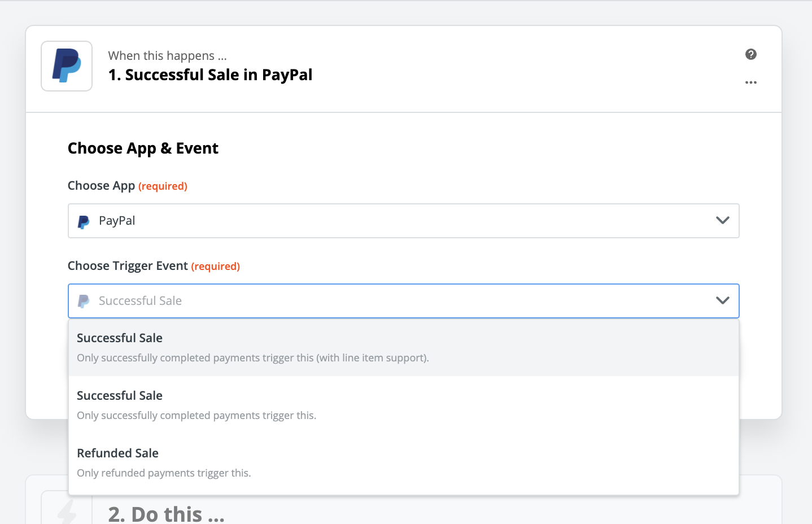812x524 pixels.
Task: Click the 'When this happens ...' label
Action: tap(168, 55)
